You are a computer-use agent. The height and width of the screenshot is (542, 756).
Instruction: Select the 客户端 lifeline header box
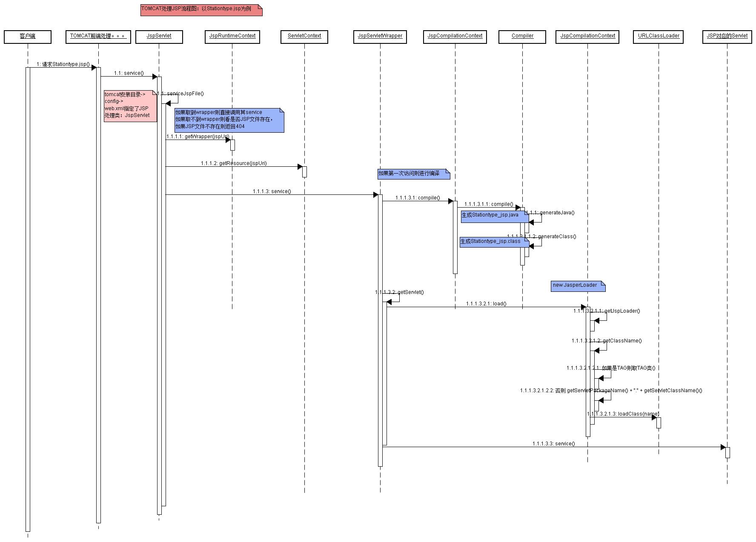tap(28, 37)
